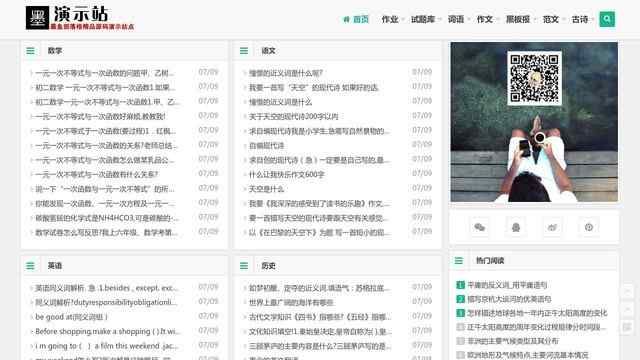Click rank badge 2 in 热门阅读

(x=460, y=299)
